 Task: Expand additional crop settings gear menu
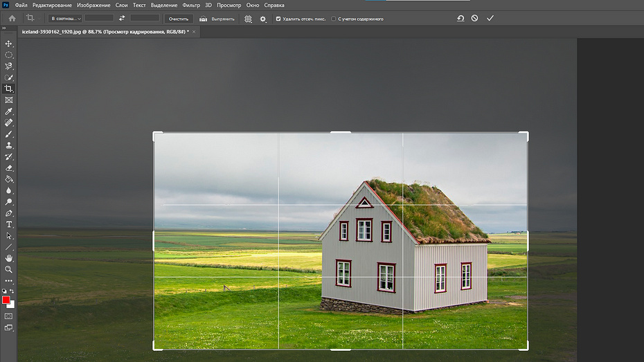263,19
